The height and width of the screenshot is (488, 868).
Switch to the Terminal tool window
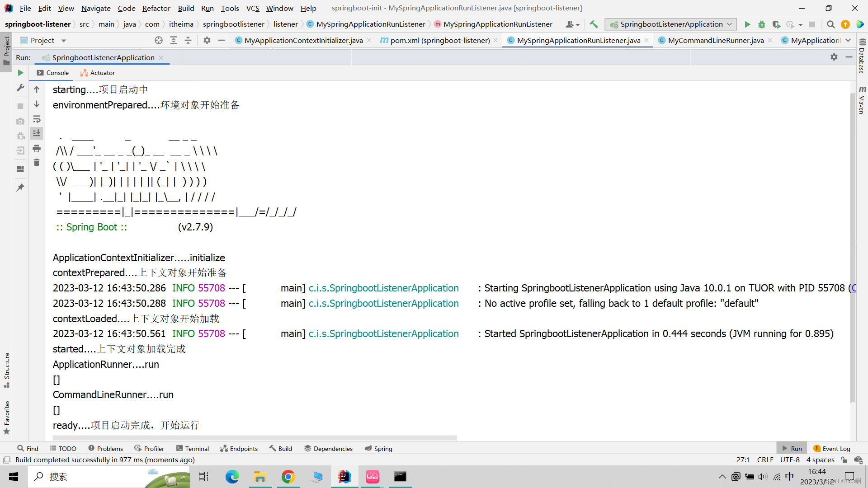click(x=192, y=448)
